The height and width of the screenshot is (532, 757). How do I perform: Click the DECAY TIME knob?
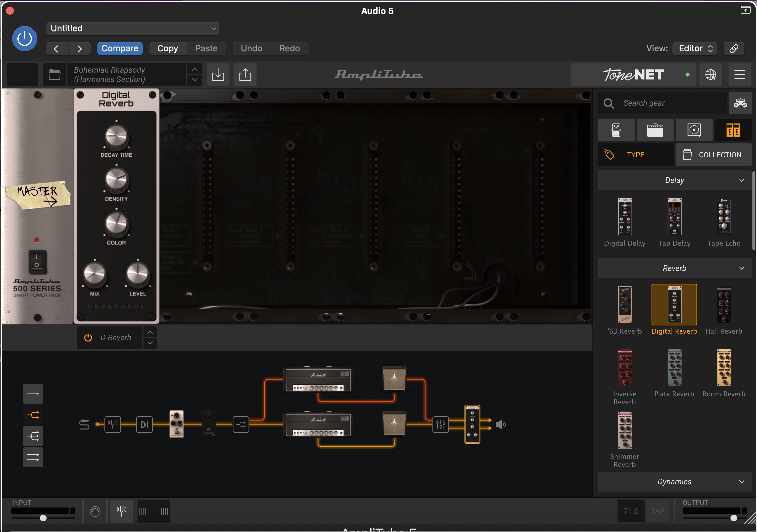(116, 136)
